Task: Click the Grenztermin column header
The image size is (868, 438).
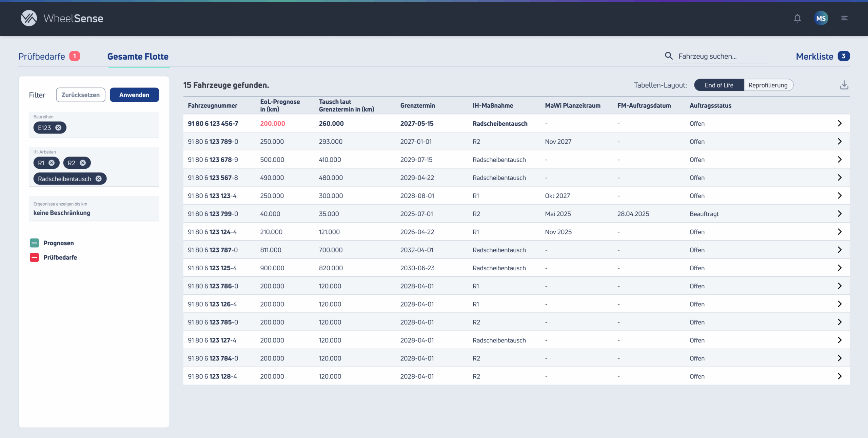Action: pos(417,105)
